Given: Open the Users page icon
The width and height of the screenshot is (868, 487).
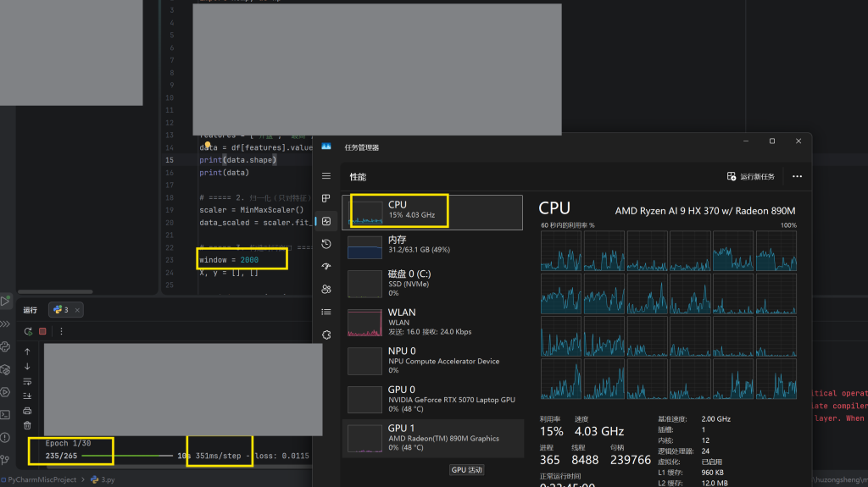Looking at the screenshot, I should click(326, 289).
